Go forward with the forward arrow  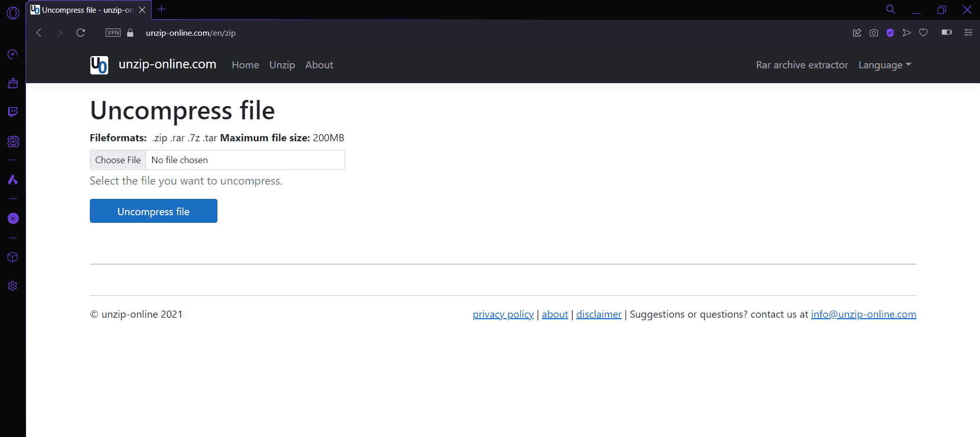tap(60, 33)
